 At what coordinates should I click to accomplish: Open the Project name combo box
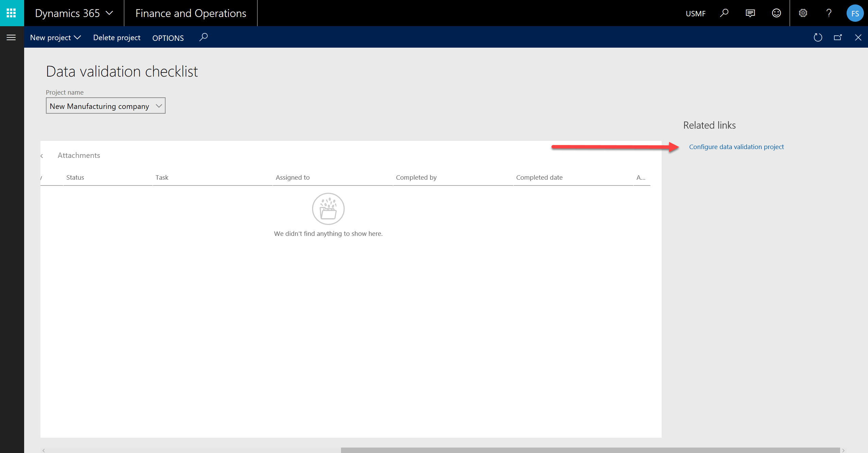105,106
